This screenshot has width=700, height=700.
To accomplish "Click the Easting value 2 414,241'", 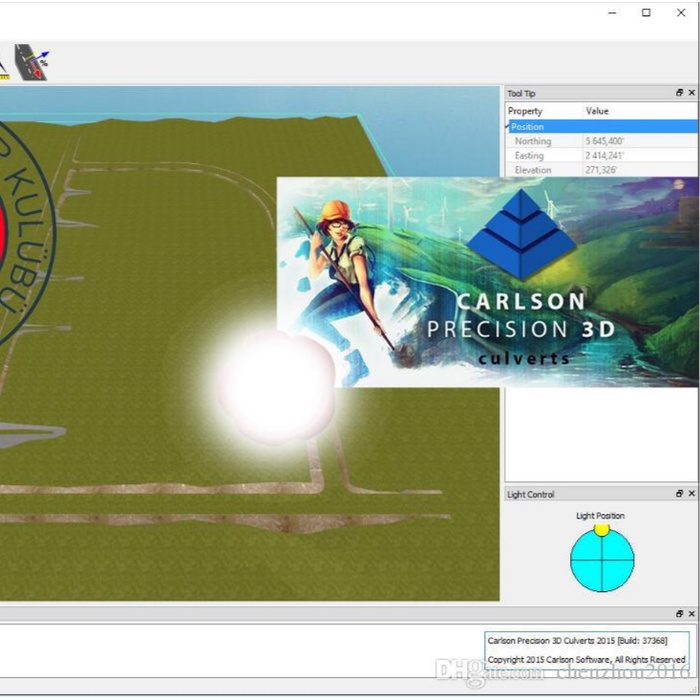I will 604,155.
